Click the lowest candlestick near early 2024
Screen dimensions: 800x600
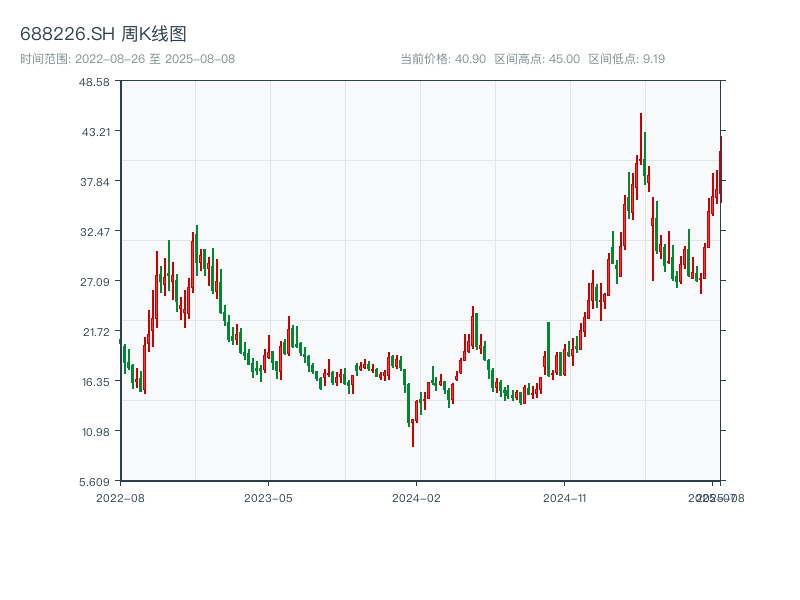(x=413, y=432)
